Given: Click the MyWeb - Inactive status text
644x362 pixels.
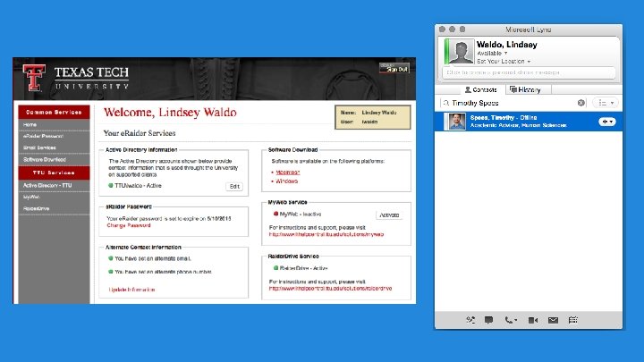Looking at the screenshot, I should 301,214.
